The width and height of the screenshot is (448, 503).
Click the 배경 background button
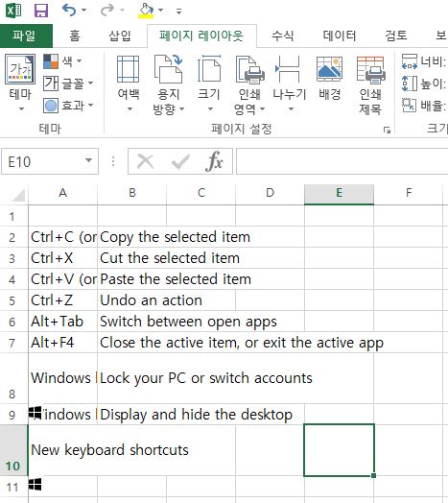point(329,78)
